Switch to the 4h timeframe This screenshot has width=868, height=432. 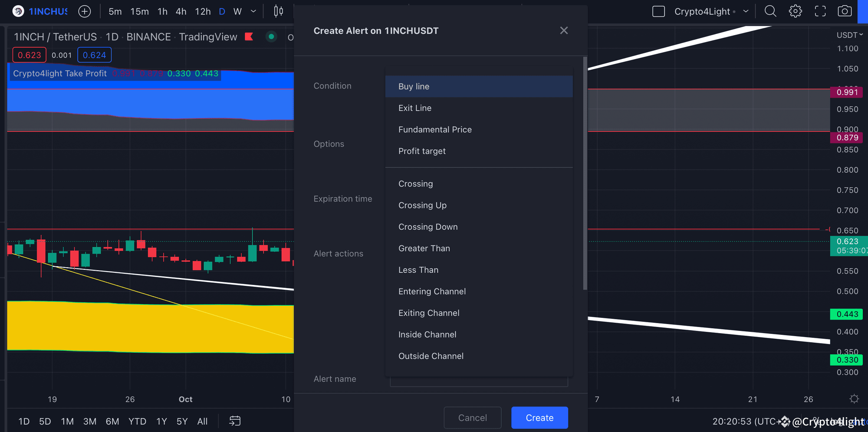coord(181,12)
